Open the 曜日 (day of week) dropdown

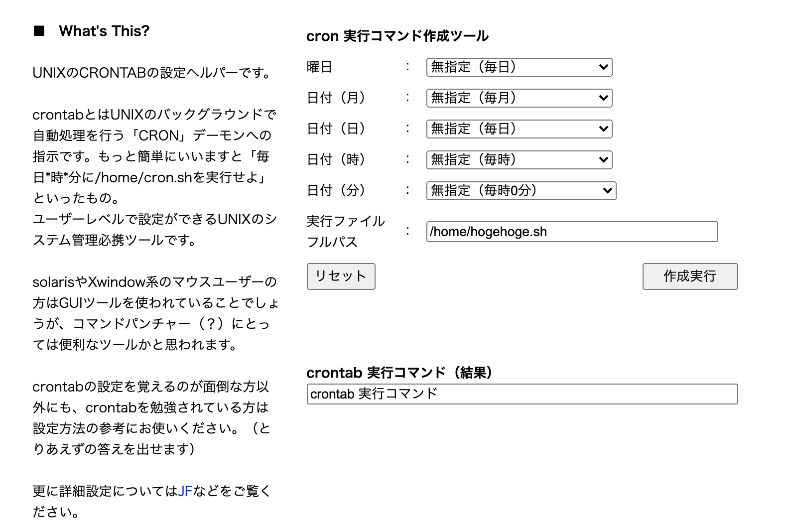point(519,67)
